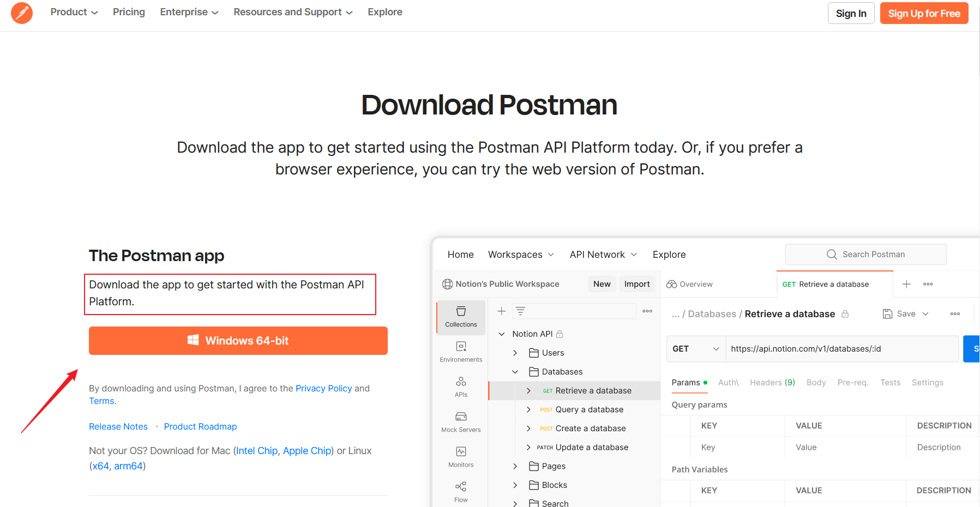Screen dimensions: 980x507
Task: Click the Search Postman field
Action: [865, 255]
